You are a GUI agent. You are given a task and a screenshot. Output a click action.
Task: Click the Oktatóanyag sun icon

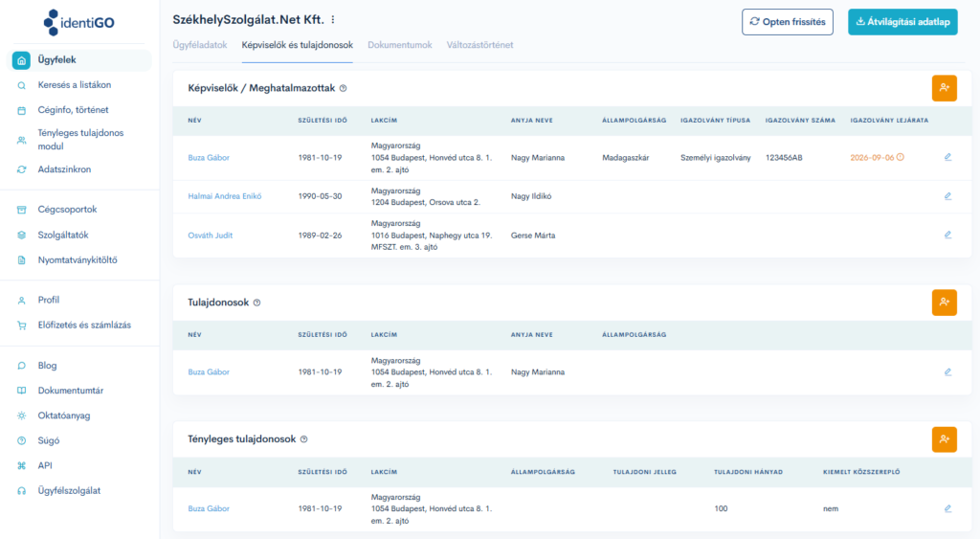click(21, 415)
